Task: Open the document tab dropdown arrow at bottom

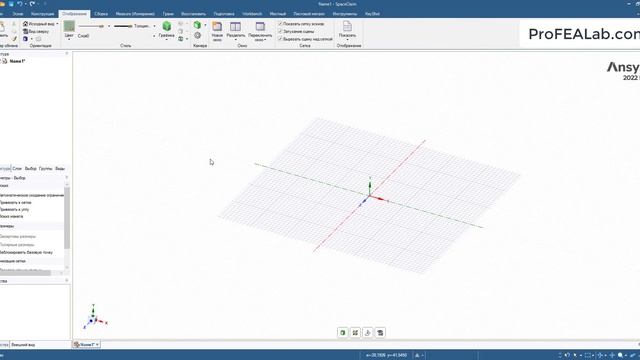Action: 97,344
